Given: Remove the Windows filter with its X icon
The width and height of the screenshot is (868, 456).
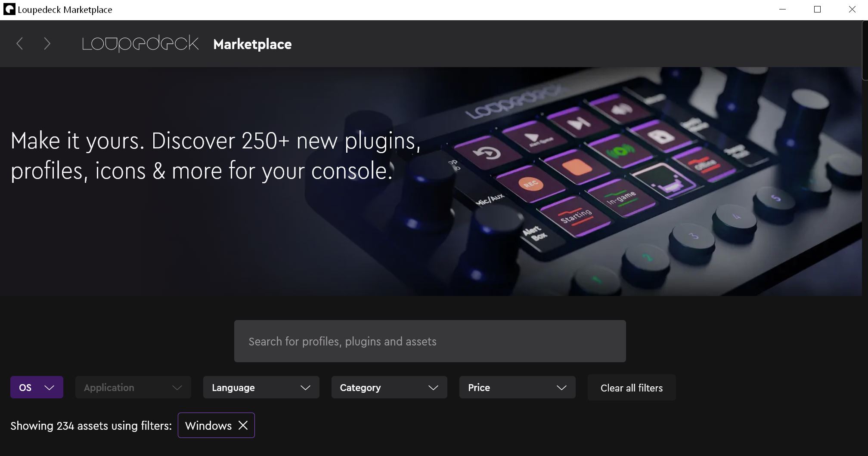Looking at the screenshot, I should point(243,425).
